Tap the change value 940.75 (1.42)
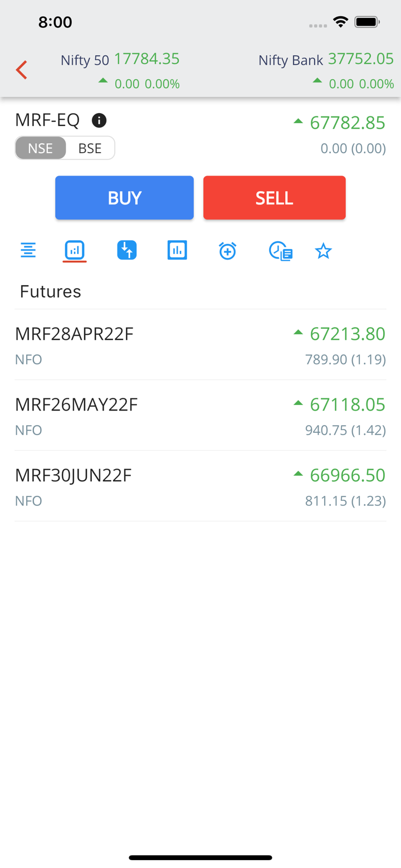The width and height of the screenshot is (401, 868). pyautogui.click(x=345, y=430)
